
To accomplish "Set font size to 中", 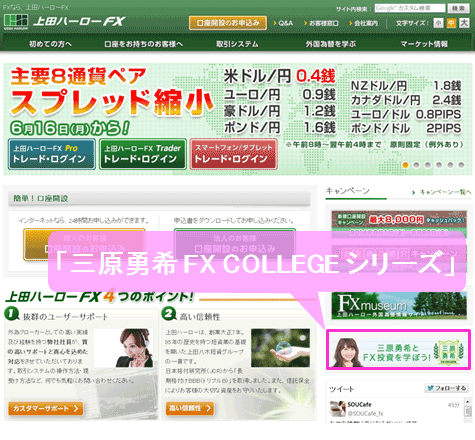I will tap(451, 23).
